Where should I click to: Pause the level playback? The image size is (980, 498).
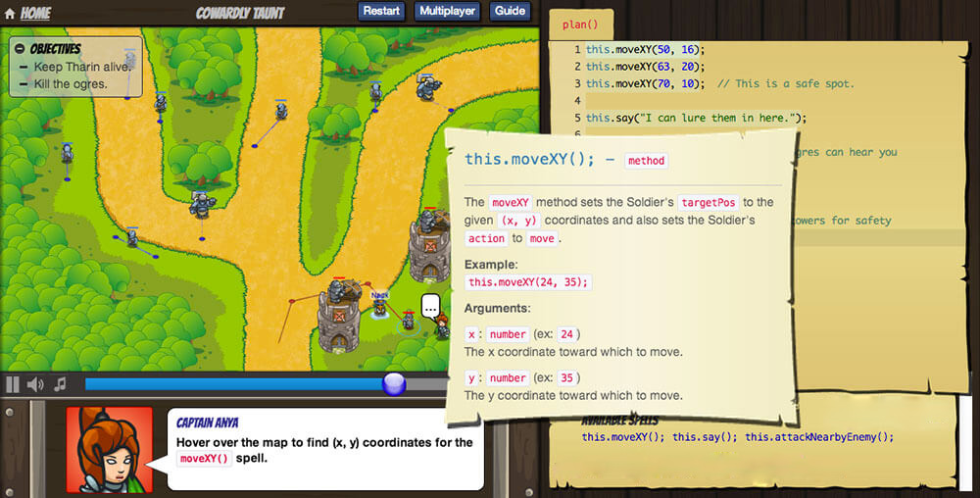pos(13,384)
